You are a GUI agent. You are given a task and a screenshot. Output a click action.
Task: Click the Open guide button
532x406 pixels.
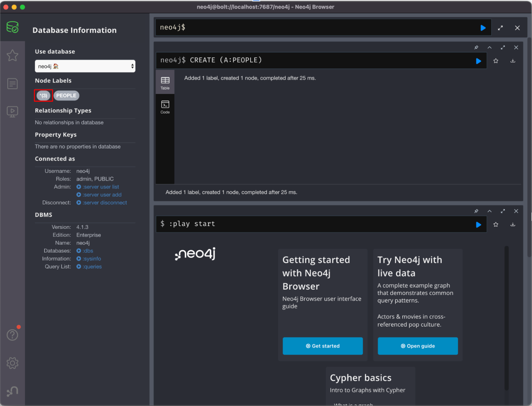[417, 346]
